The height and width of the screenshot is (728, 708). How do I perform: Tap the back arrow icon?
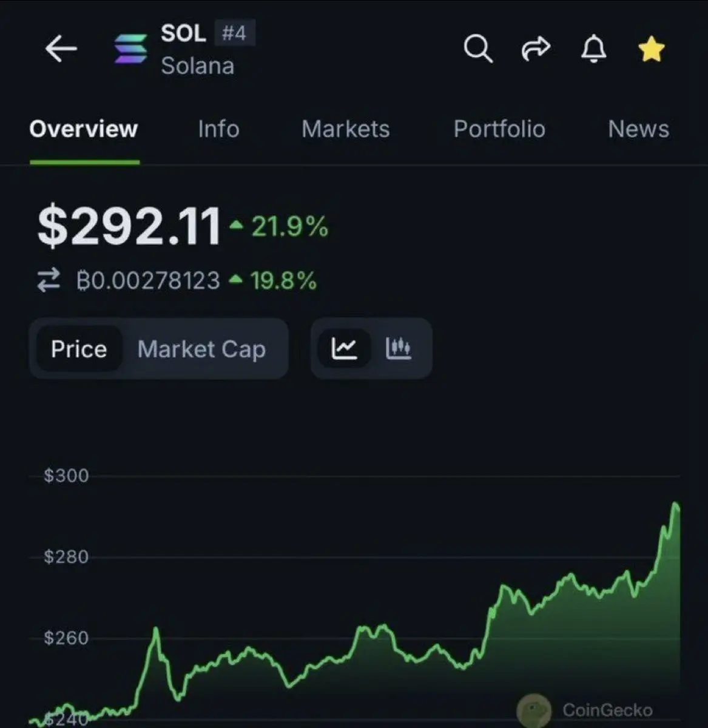click(61, 49)
